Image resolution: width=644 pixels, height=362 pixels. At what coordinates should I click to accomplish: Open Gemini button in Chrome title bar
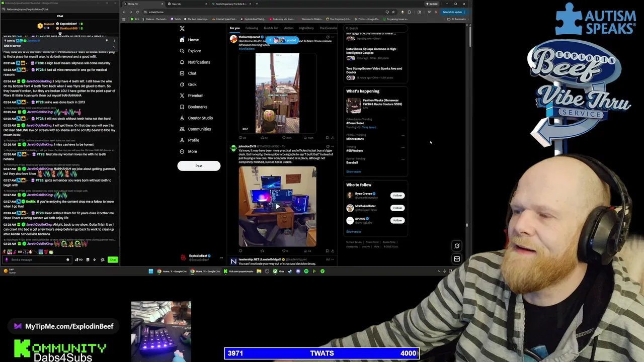coord(432,4)
